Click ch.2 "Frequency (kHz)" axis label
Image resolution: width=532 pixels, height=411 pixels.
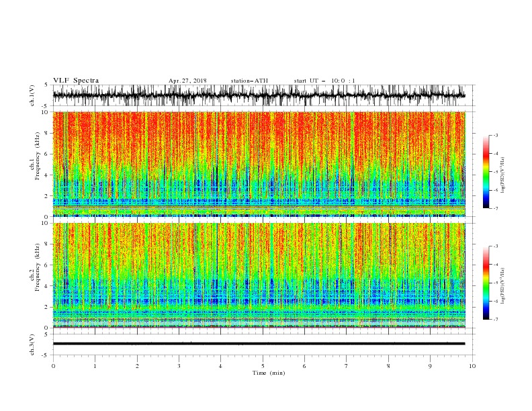(38, 267)
